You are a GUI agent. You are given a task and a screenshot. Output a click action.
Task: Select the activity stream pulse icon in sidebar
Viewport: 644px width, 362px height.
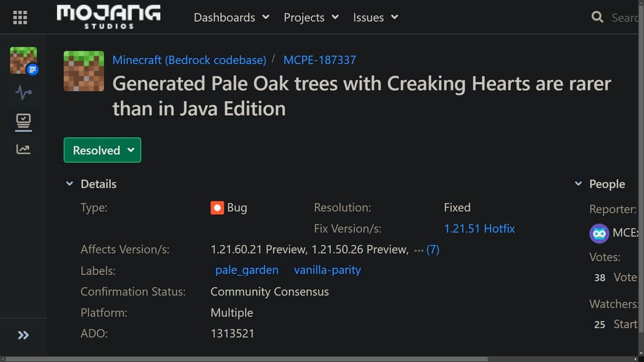[x=23, y=92]
